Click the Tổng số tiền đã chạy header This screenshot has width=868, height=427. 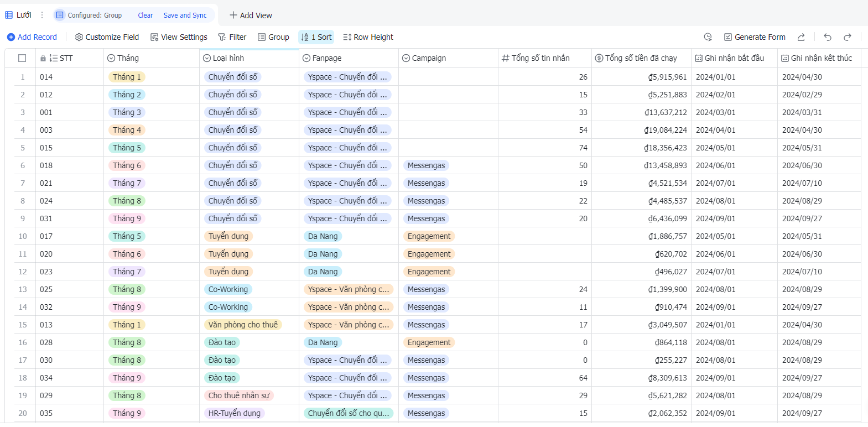641,58
